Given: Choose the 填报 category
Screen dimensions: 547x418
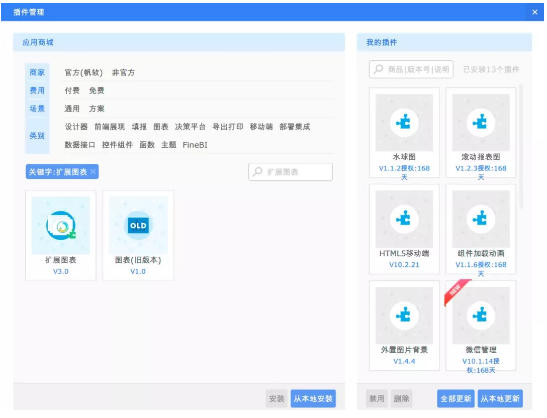Looking at the screenshot, I should [139, 127].
